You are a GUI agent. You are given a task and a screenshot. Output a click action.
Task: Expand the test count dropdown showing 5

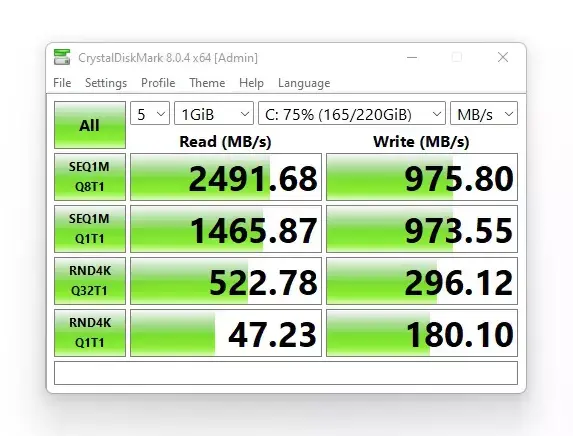click(x=150, y=113)
